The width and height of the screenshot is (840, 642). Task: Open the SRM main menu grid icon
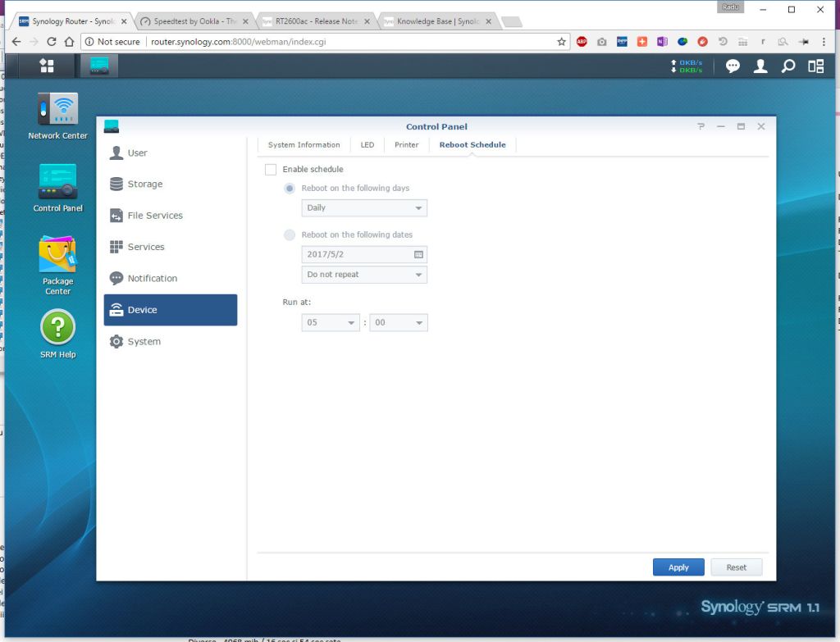47,66
